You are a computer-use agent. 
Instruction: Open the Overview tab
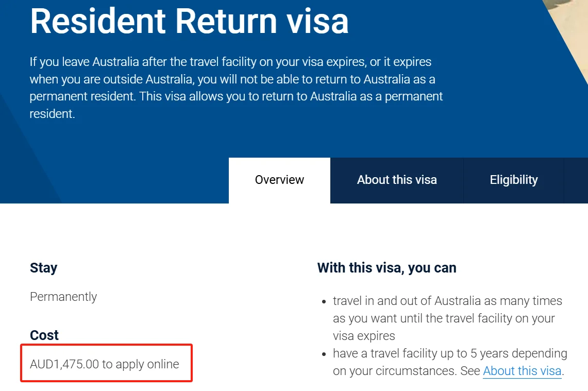[279, 180]
